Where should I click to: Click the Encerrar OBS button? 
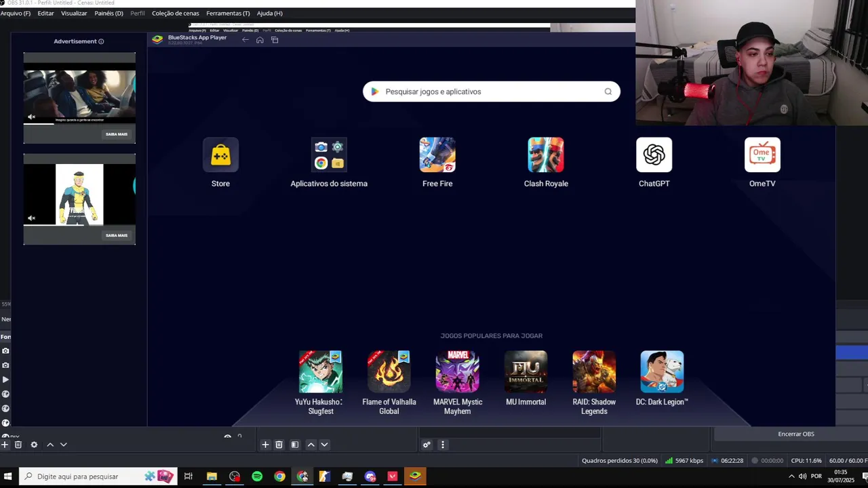point(796,434)
